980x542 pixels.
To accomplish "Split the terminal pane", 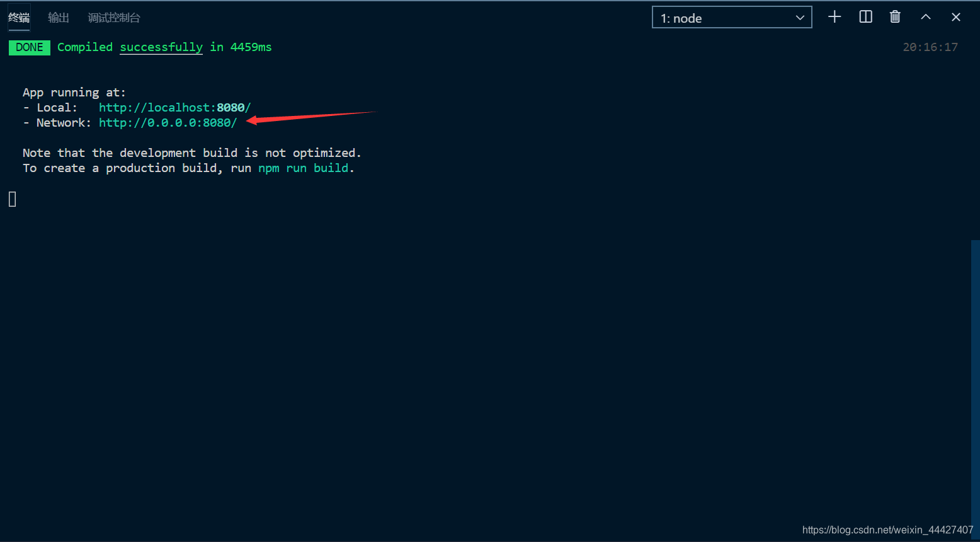I will pyautogui.click(x=866, y=17).
